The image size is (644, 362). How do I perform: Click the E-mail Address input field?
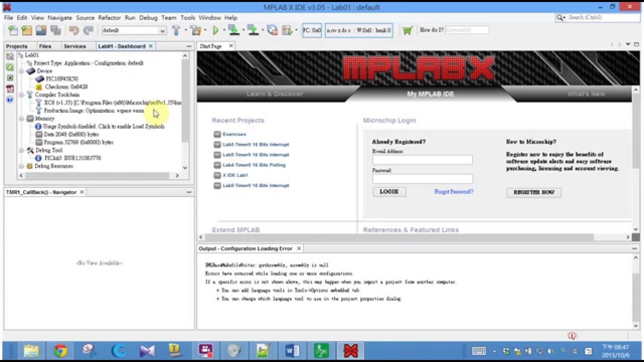422,160
